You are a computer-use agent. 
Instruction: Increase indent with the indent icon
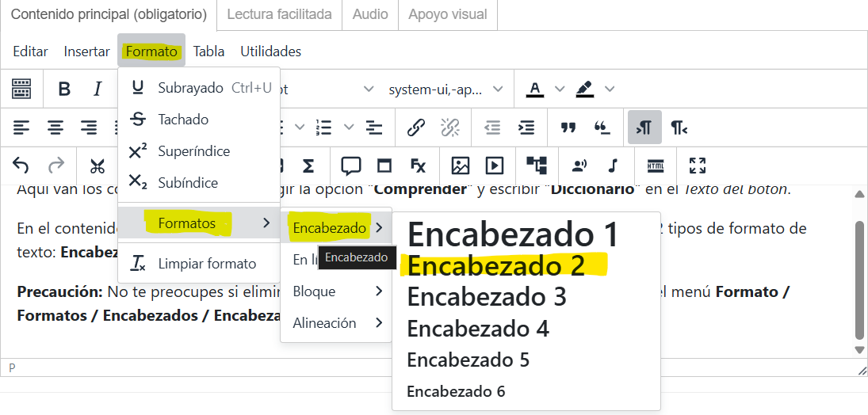click(x=526, y=128)
